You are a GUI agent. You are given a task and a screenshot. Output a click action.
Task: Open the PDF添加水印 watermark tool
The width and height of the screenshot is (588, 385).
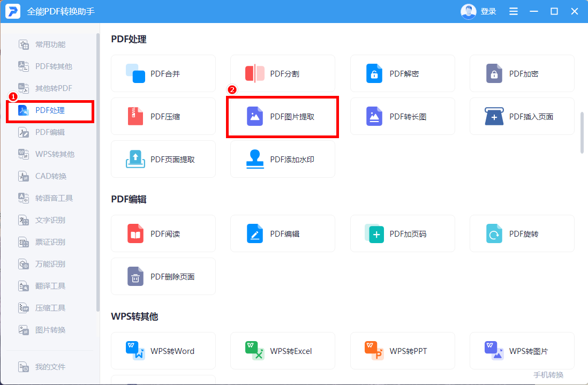[x=282, y=159]
